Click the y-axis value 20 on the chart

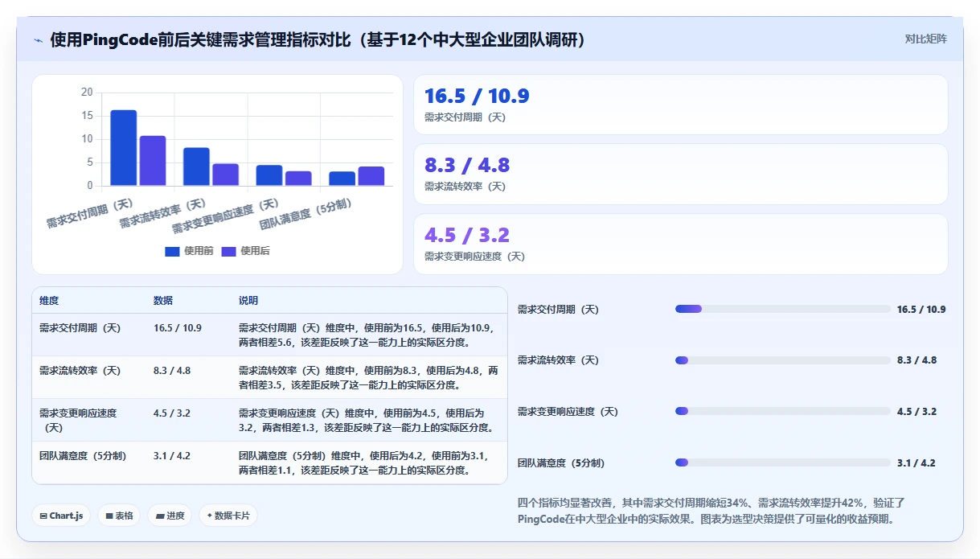coord(87,92)
